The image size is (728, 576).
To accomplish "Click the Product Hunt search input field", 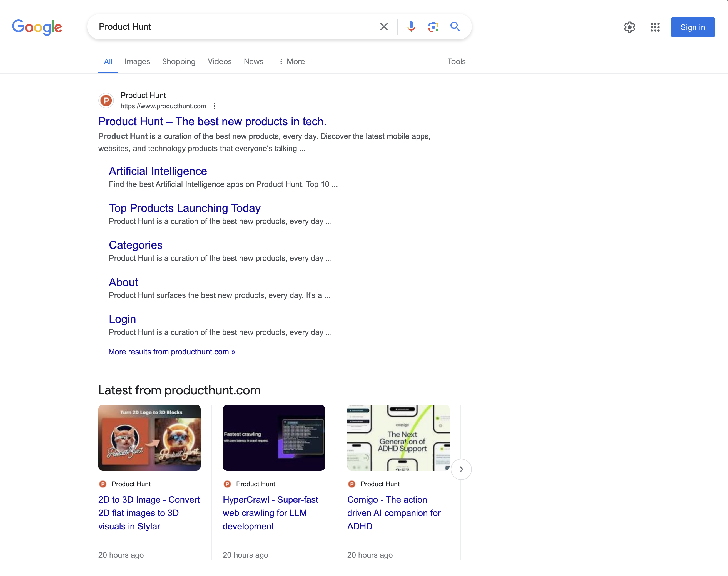I will 233,27.
